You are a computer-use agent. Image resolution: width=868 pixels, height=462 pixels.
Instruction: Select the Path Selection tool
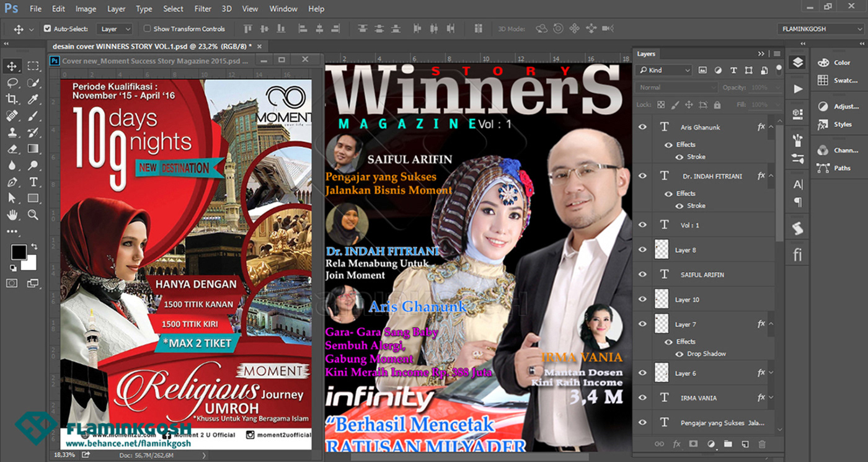point(12,198)
